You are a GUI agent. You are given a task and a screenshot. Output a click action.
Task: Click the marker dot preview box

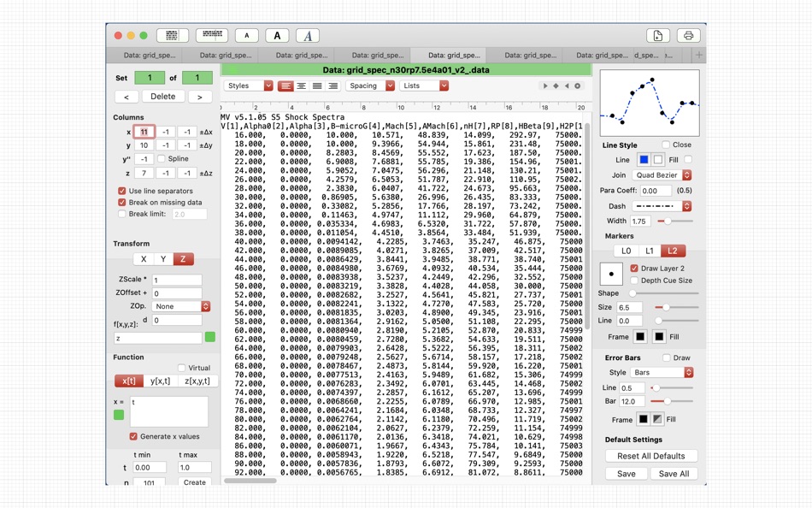[611, 274]
